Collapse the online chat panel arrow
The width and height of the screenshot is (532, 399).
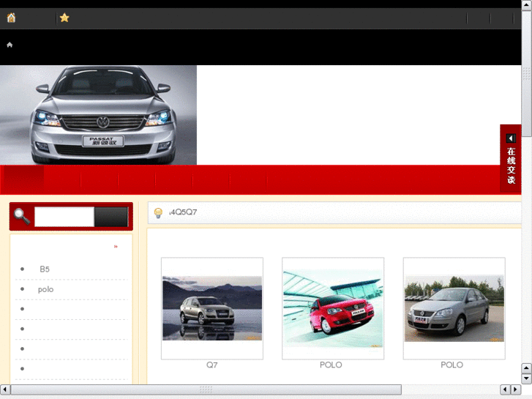[x=511, y=138]
